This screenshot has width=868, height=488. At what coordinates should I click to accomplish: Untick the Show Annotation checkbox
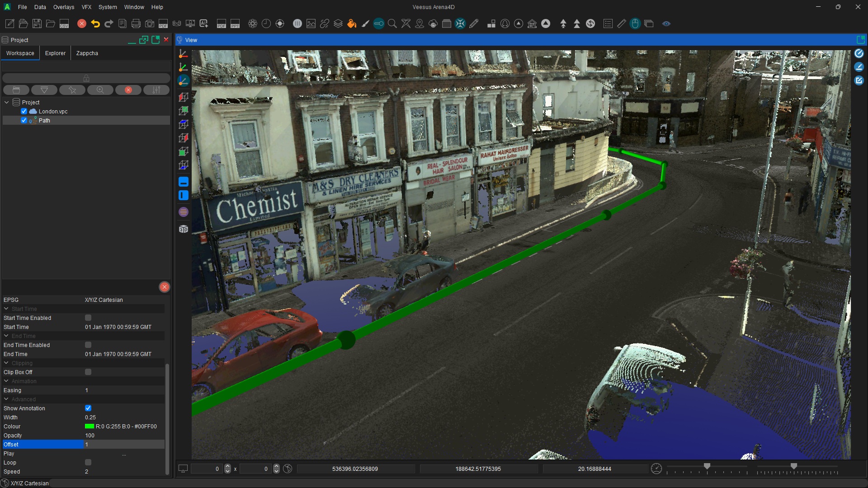pyautogui.click(x=88, y=408)
